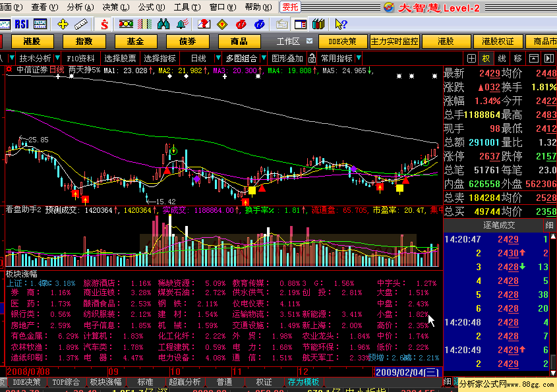Click the collapse-up window panel icon
The image size is (557, 392).
point(533,58)
